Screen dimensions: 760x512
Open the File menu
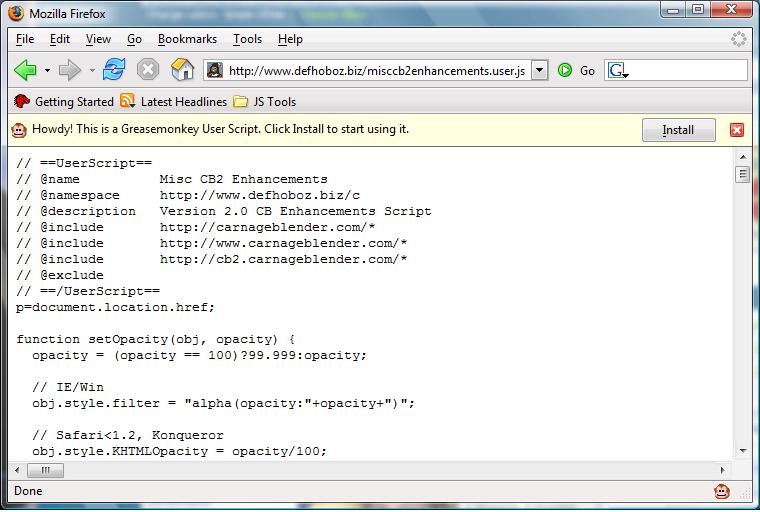point(25,39)
